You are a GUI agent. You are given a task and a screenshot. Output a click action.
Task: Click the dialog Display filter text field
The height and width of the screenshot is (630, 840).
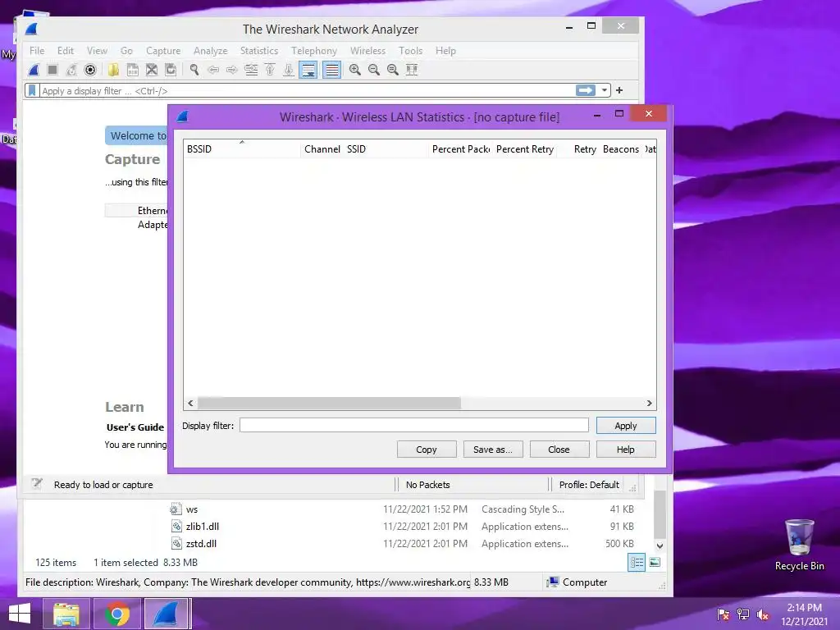tap(414, 426)
